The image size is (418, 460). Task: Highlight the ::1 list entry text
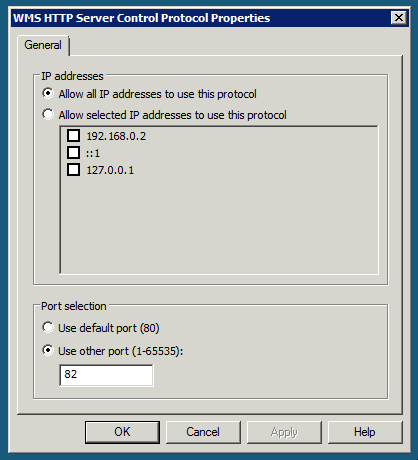[x=93, y=153]
